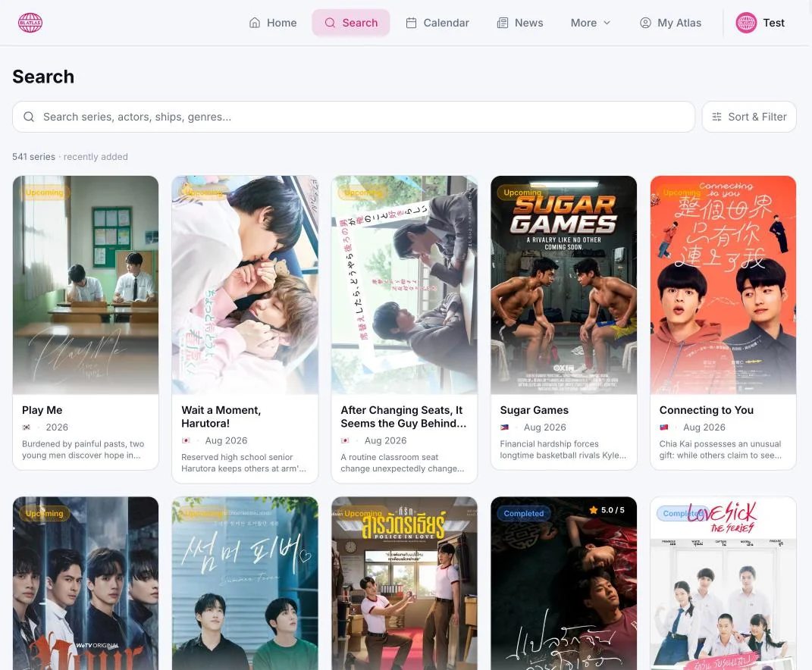Click the 541 series count text
The height and width of the screenshot is (670, 812).
[33, 157]
